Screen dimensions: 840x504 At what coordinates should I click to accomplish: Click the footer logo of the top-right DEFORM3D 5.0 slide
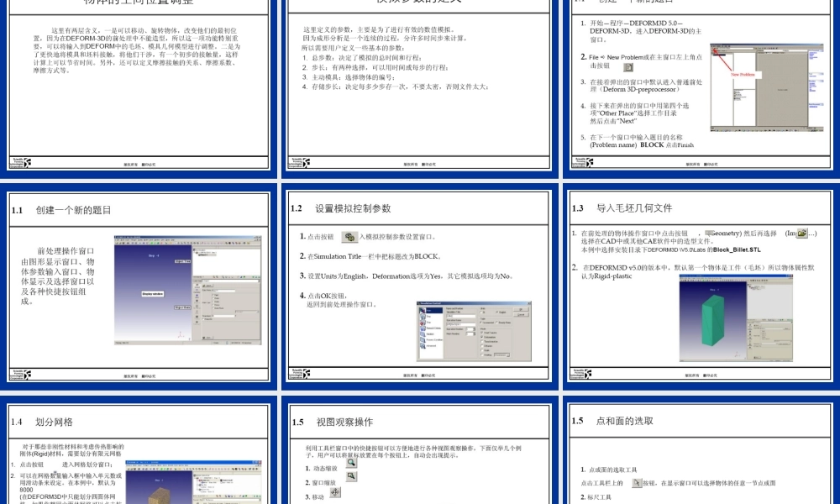point(582,162)
